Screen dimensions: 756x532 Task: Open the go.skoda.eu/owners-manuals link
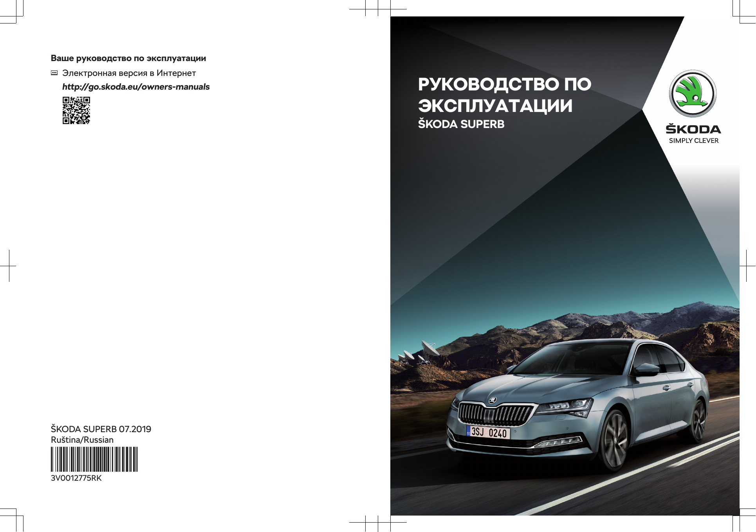tap(136, 87)
